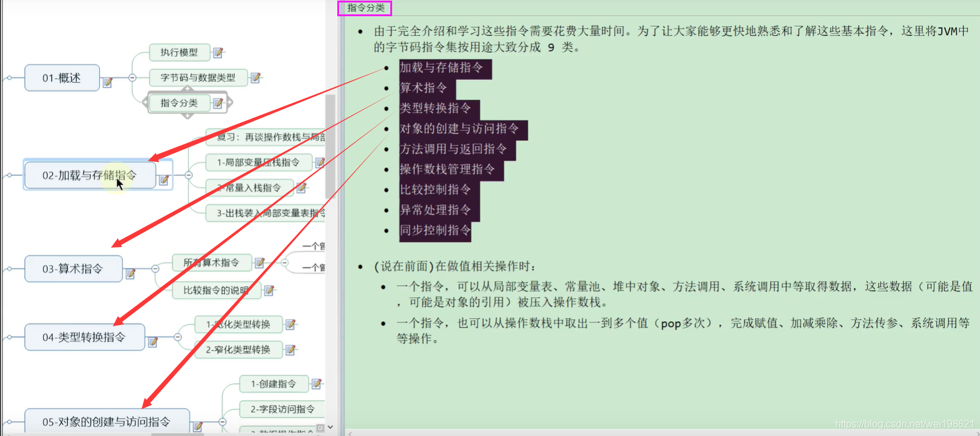Open the note icon next to 01-概述
Image resolution: width=980 pixels, height=436 pixels.
coord(107,82)
